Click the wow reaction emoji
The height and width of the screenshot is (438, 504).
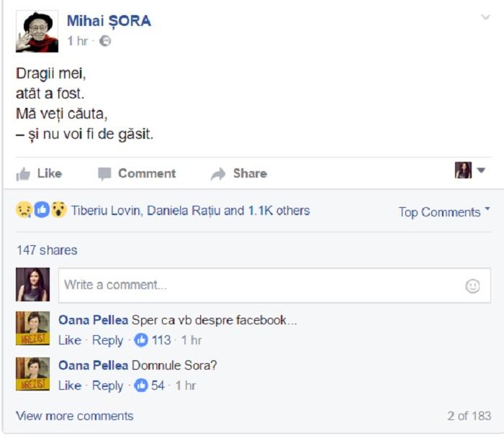click(59, 210)
